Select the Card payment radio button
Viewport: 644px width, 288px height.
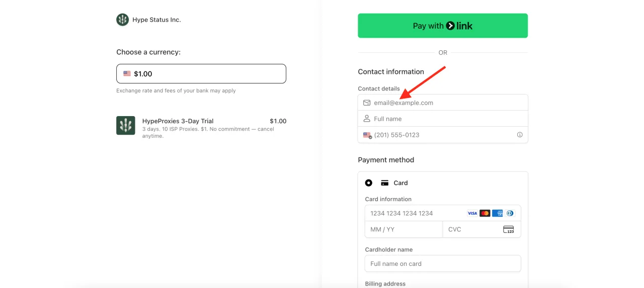369,183
